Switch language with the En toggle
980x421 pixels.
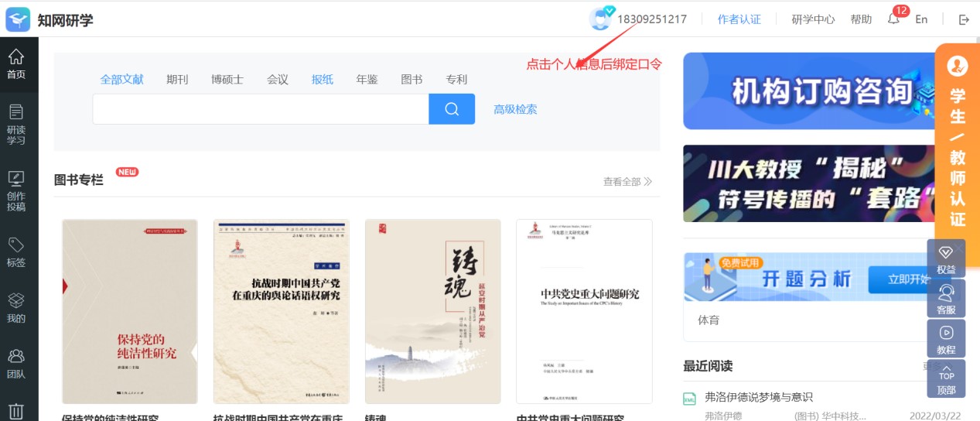(921, 19)
